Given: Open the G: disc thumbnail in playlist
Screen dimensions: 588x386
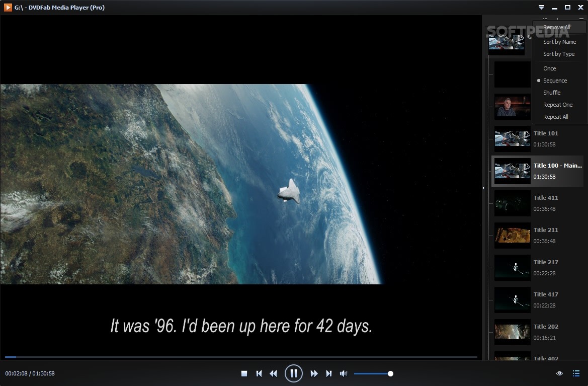Looking at the screenshot, I should point(506,42).
